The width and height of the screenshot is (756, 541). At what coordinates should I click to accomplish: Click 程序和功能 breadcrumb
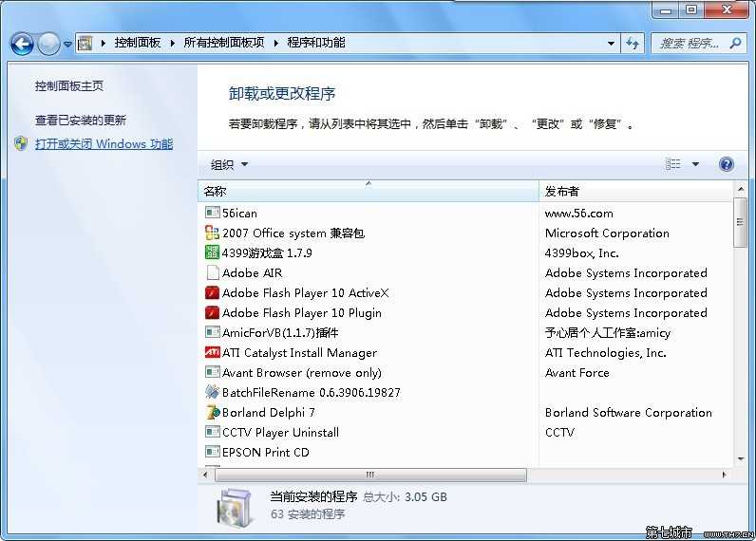(316, 43)
